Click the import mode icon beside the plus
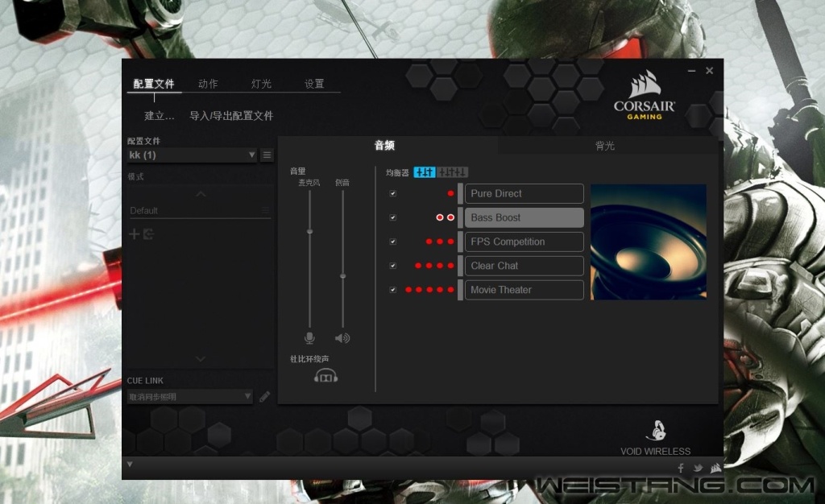Screen dimensions: 825x504 pyautogui.click(x=148, y=233)
